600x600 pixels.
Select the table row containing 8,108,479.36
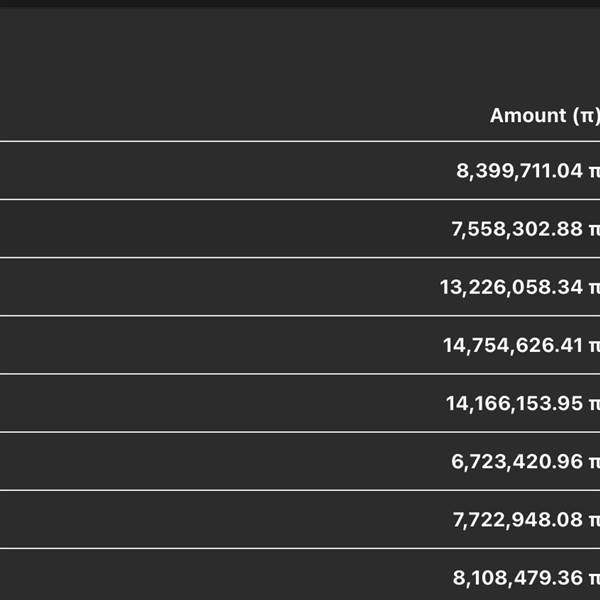pos(300,575)
